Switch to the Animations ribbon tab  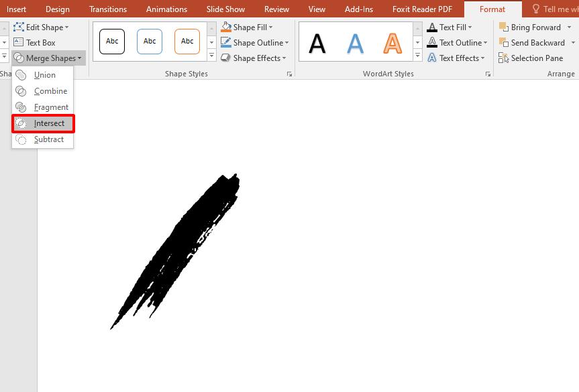coord(166,9)
